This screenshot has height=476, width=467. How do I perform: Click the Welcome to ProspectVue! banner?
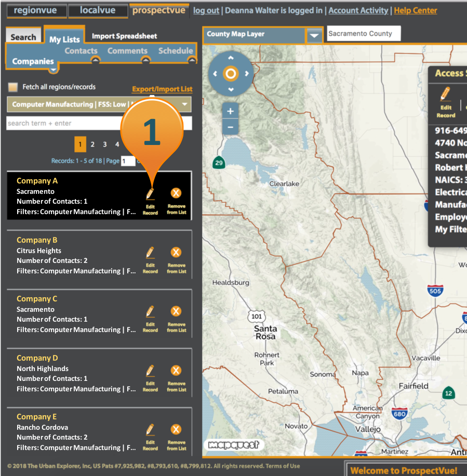click(x=404, y=470)
